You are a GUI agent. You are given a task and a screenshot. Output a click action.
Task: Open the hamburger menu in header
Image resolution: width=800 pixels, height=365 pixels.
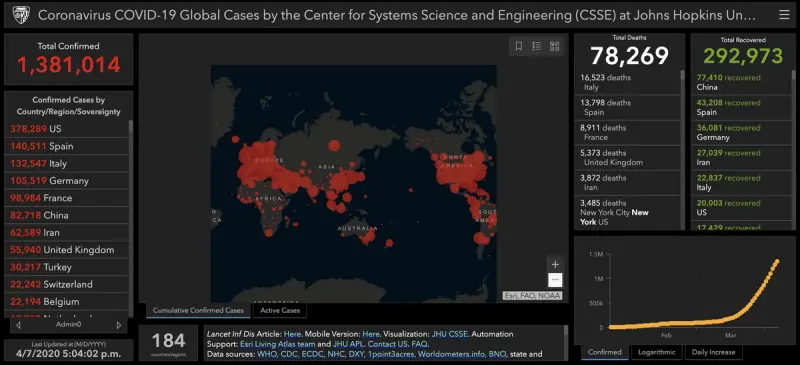(784, 15)
